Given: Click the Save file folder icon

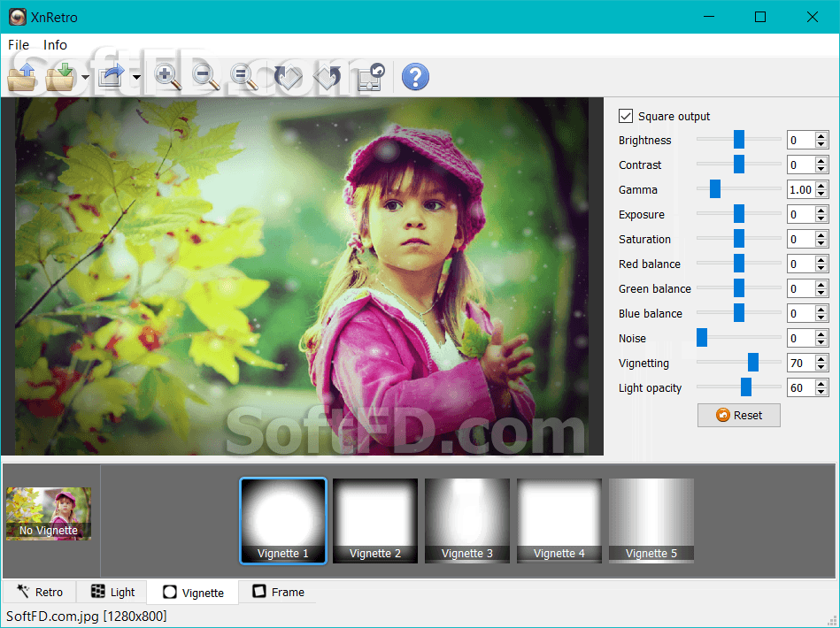Looking at the screenshot, I should pyautogui.click(x=59, y=77).
